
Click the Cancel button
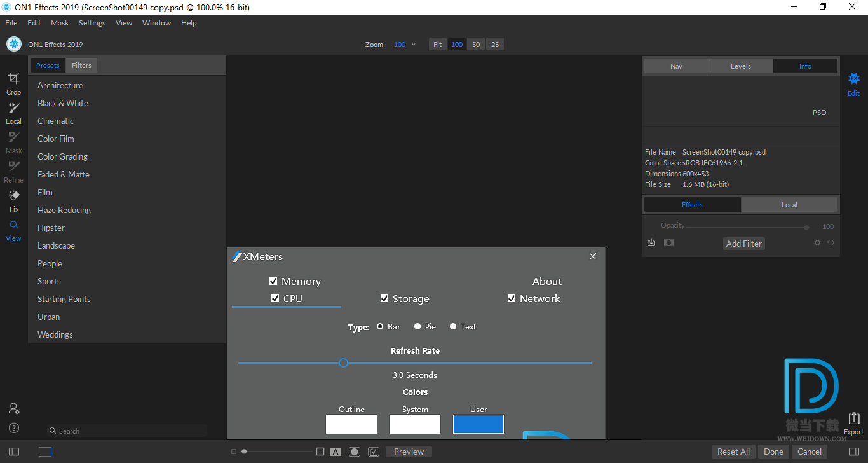click(810, 452)
